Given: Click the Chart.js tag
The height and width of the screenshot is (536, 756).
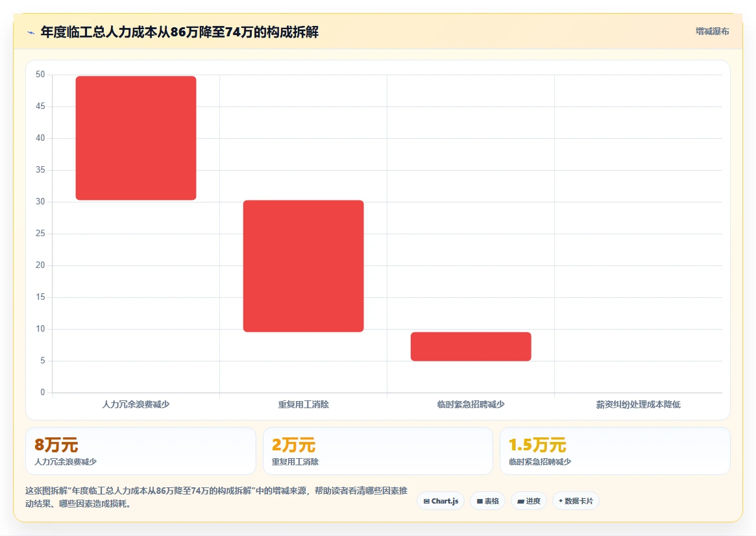Looking at the screenshot, I should [441, 501].
